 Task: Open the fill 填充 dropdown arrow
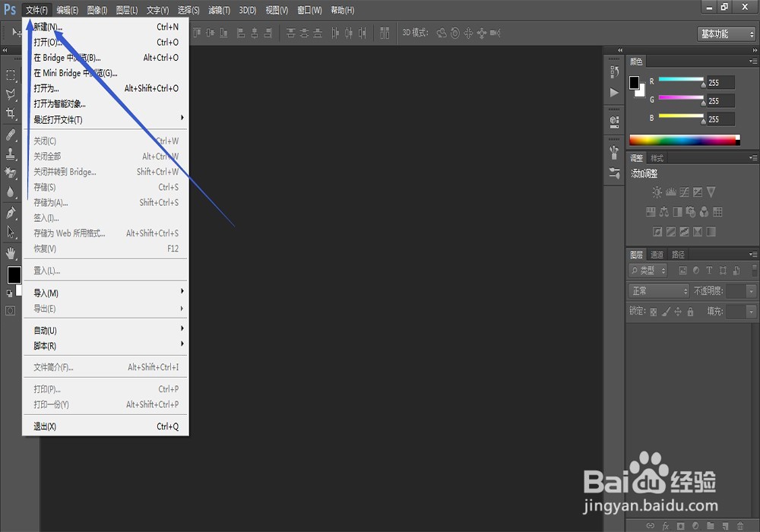click(x=752, y=312)
